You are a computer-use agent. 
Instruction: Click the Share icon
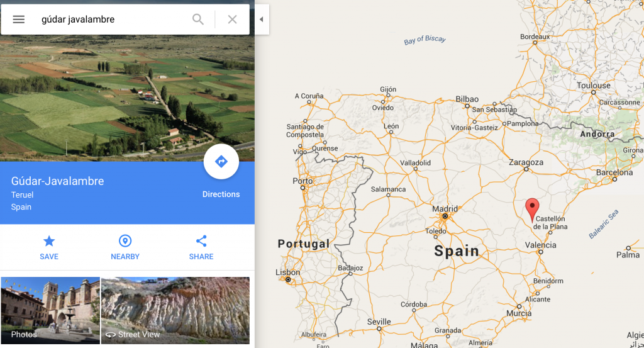pyautogui.click(x=201, y=241)
